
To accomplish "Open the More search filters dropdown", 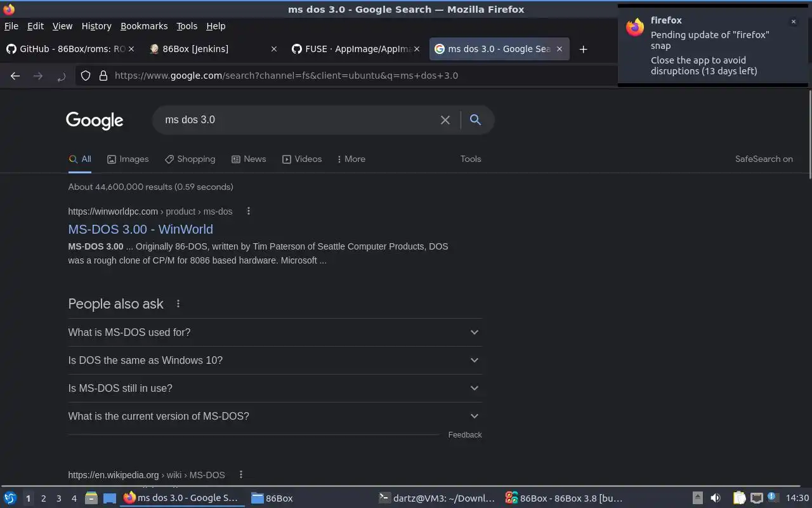I will pos(351,159).
